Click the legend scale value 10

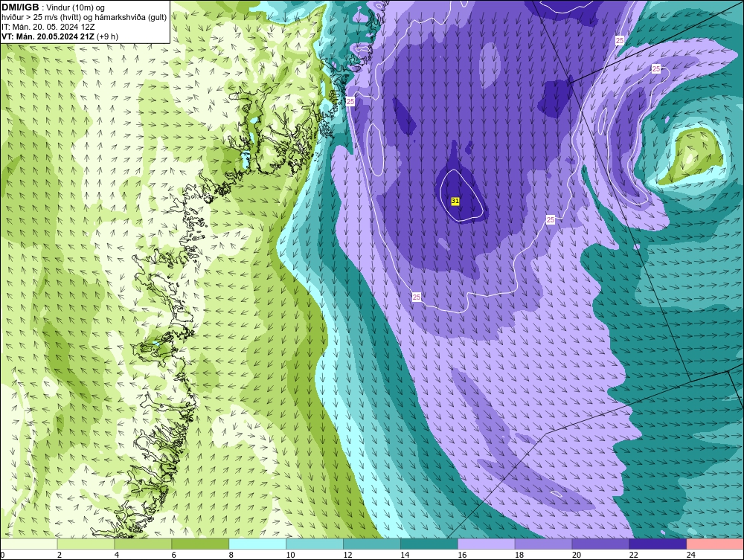pyautogui.click(x=290, y=555)
